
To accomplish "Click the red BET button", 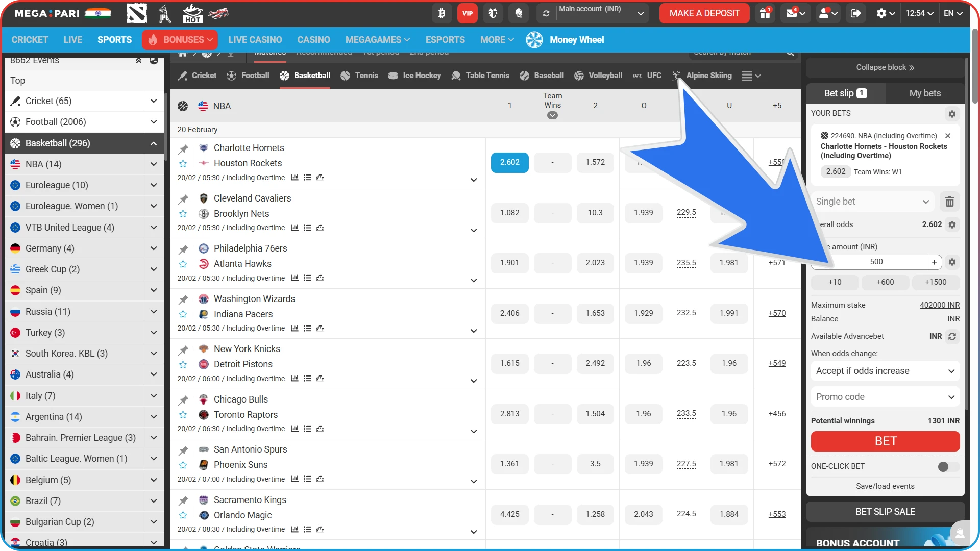I will pyautogui.click(x=885, y=441).
